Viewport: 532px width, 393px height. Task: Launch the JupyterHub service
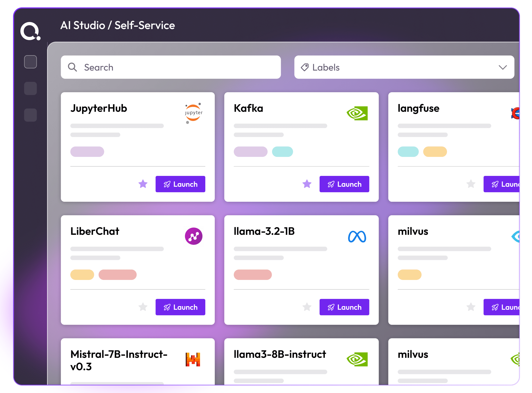click(x=180, y=184)
